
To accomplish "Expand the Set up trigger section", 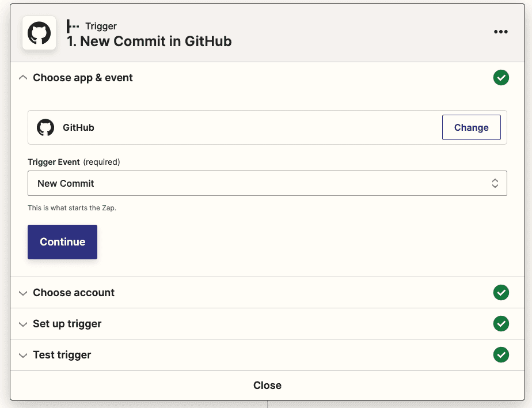I will [22, 324].
